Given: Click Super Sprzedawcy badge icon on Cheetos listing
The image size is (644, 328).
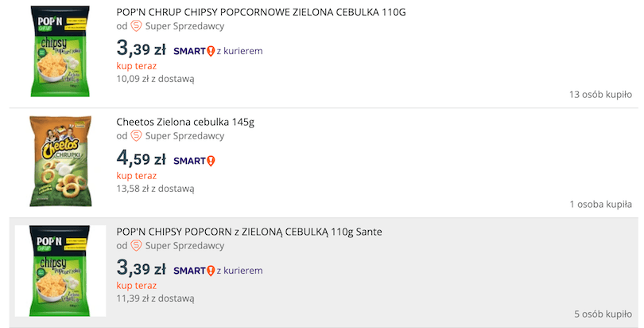Looking at the screenshot, I should (136, 135).
